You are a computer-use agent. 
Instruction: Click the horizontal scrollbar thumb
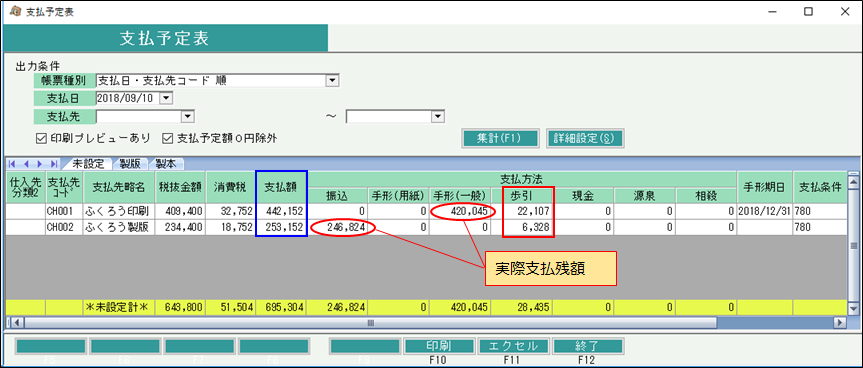(370, 322)
